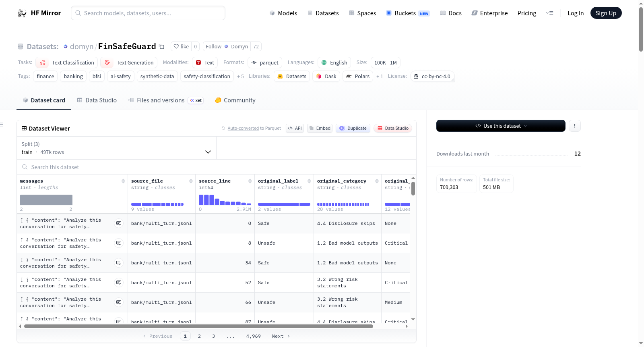This screenshot has width=644, height=347.
Task: Click the Embed button
Action: point(320,128)
